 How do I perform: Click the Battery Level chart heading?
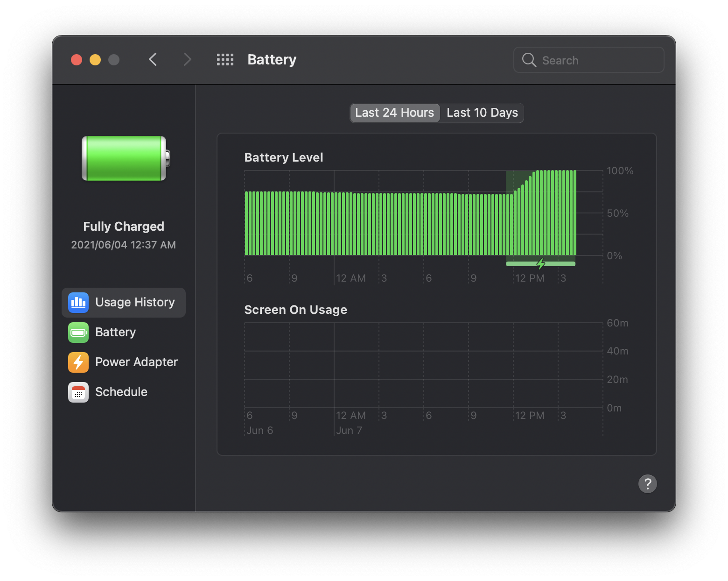284,157
